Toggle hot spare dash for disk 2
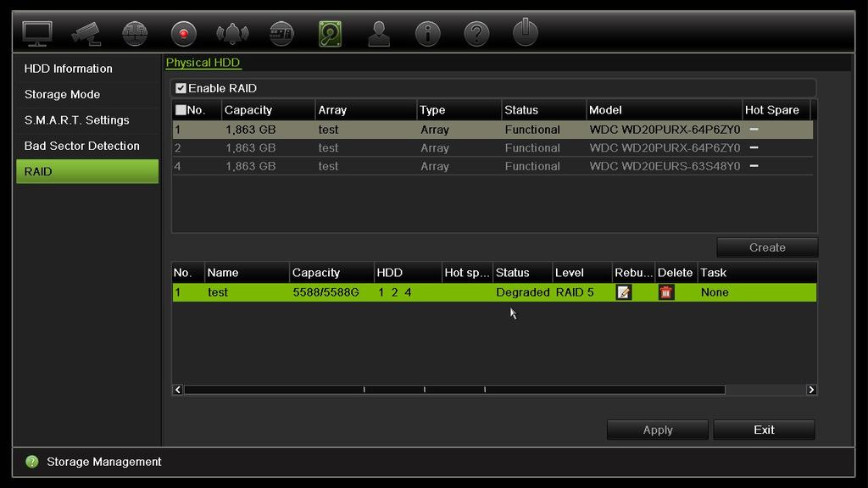Screen dimensions: 868x488 pos(754,147)
